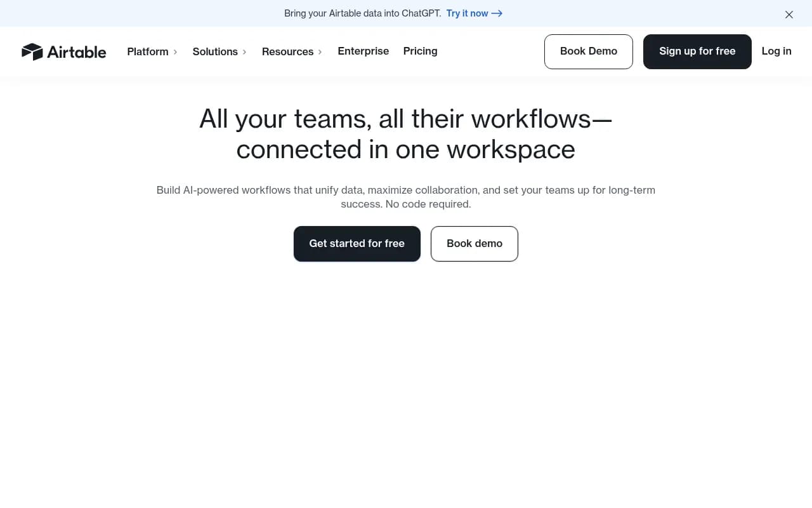The height and width of the screenshot is (508, 812).
Task: Expand the Solutions dropdown menu
Action: pos(215,51)
